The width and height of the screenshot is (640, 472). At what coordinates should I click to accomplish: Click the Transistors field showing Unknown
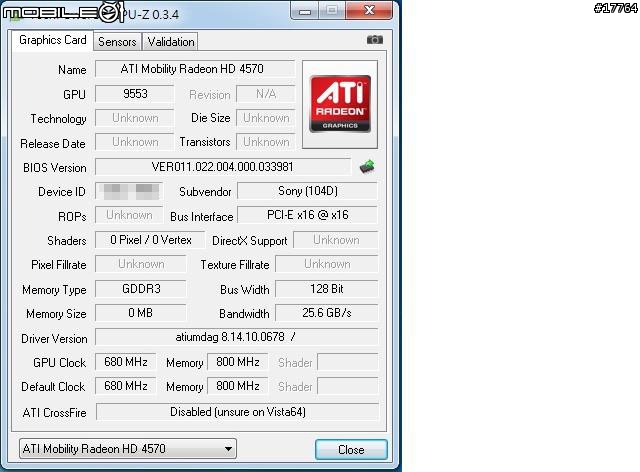coord(266,142)
